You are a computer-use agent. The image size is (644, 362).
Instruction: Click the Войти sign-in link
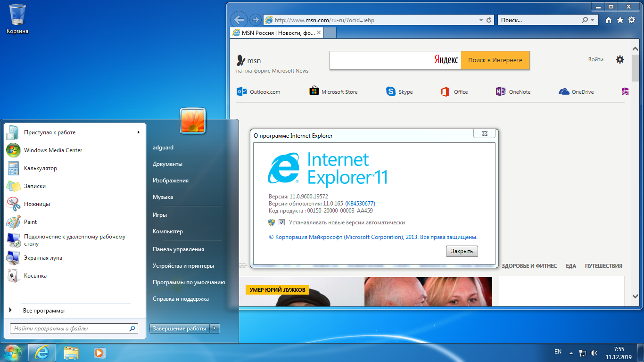(x=596, y=59)
